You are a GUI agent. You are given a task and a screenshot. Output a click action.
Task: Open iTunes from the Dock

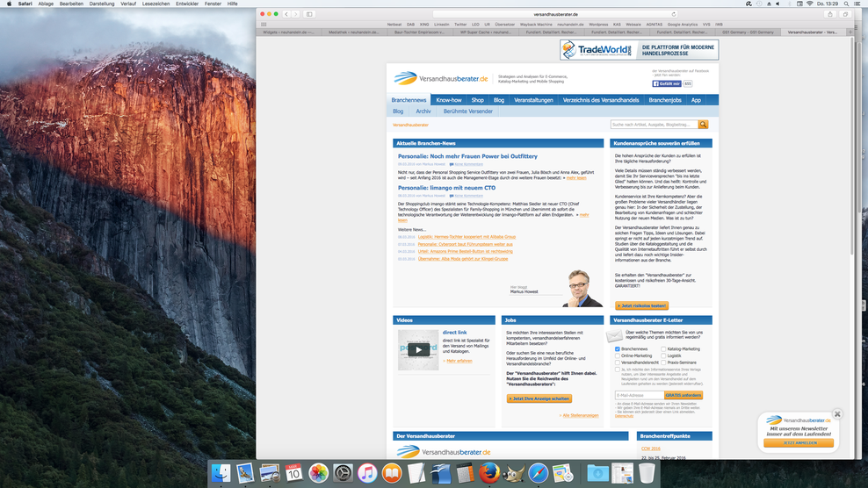[x=367, y=473]
